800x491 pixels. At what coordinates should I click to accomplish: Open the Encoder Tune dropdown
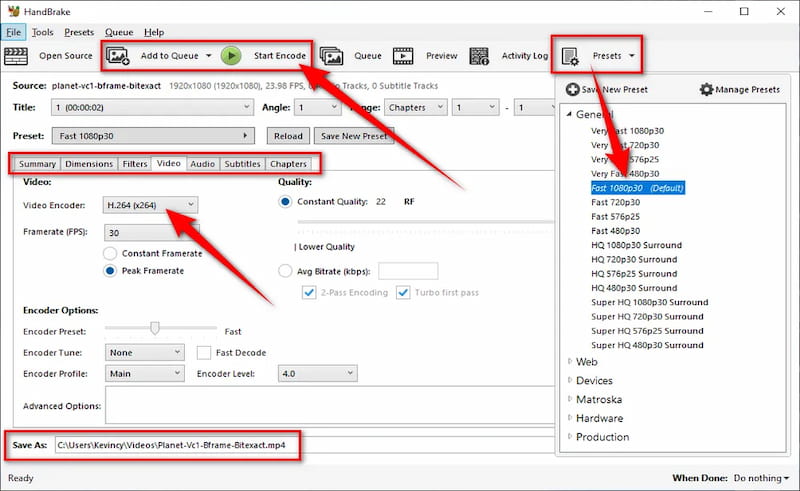click(144, 353)
